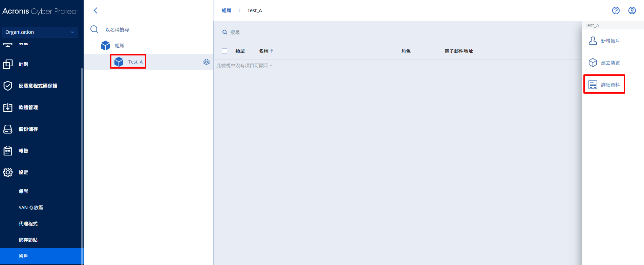
Task: Click the sidebar scrollbar
Action: 82,166
